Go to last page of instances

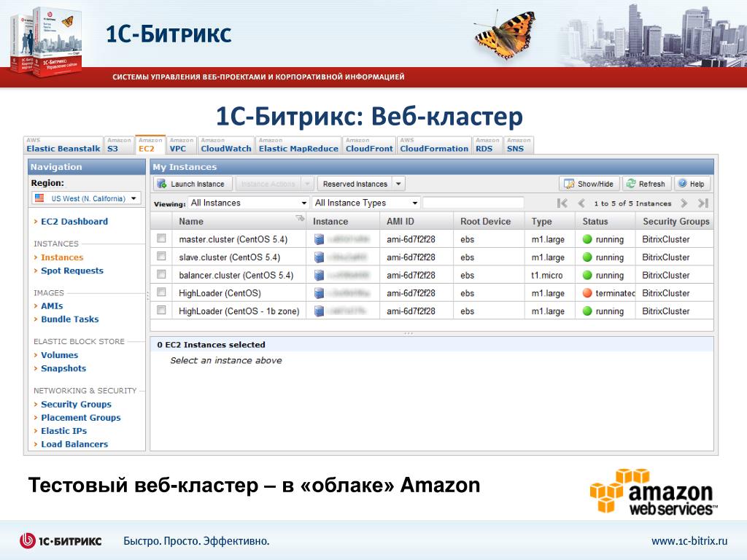click(703, 203)
